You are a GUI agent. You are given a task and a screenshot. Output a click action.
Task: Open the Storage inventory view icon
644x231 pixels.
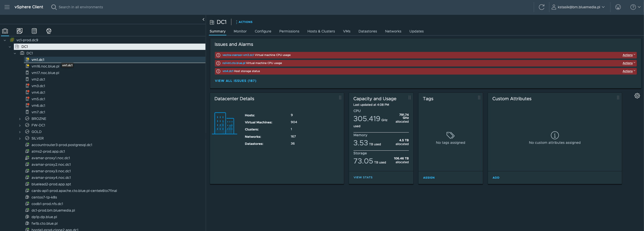pyautogui.click(x=34, y=31)
